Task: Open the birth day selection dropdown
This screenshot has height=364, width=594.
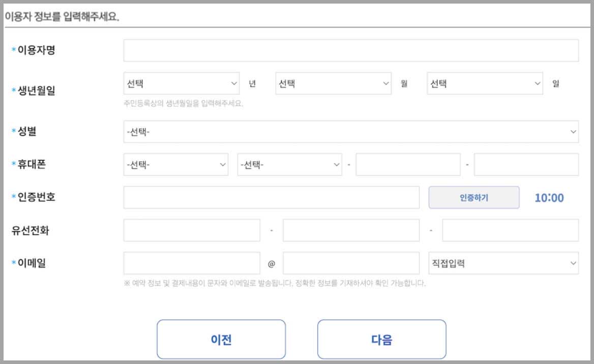Action: [483, 83]
